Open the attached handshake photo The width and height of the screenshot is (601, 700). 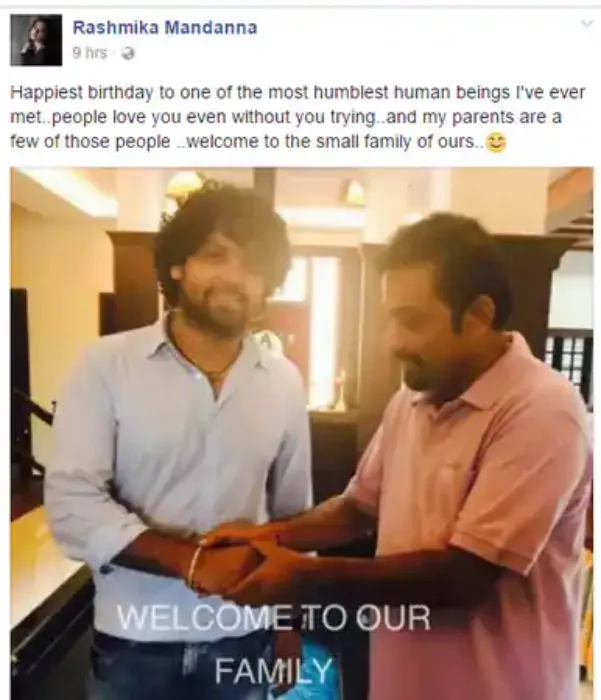click(302, 433)
